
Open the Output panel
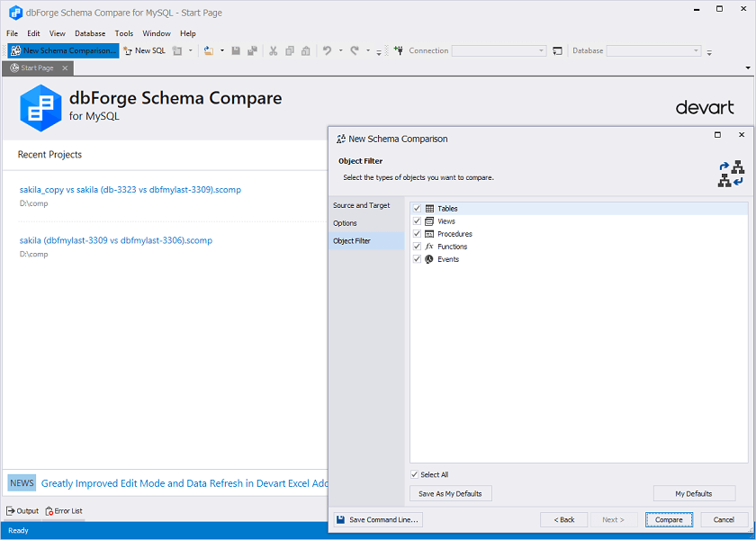22,511
